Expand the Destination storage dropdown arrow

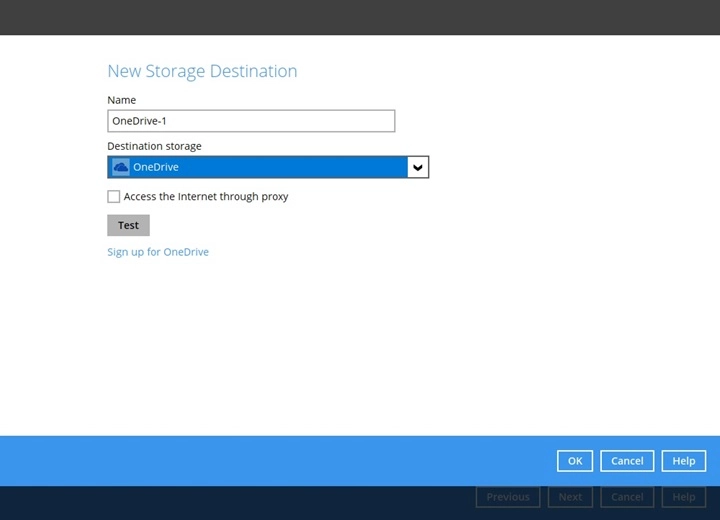418,167
